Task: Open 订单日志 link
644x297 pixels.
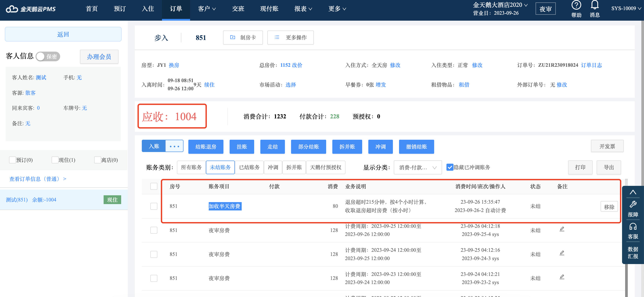Action: [591, 65]
